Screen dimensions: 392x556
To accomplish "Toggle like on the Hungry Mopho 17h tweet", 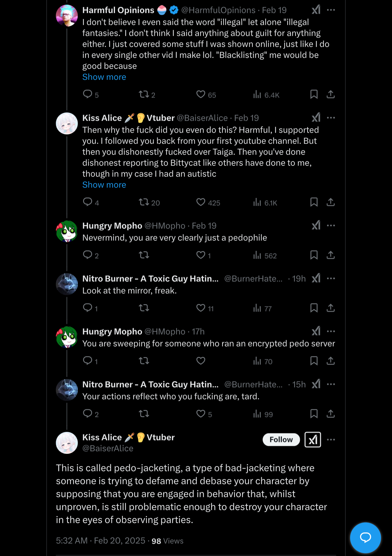I will coord(201,361).
